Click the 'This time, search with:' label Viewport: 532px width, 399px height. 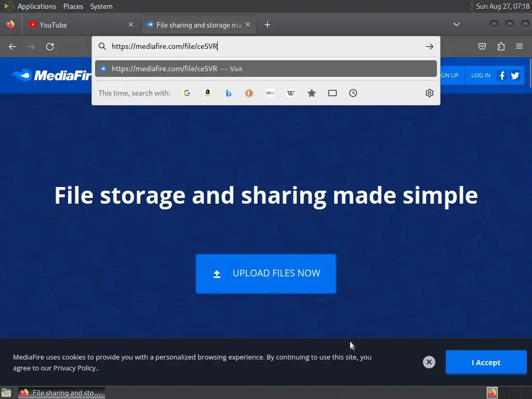coord(135,93)
